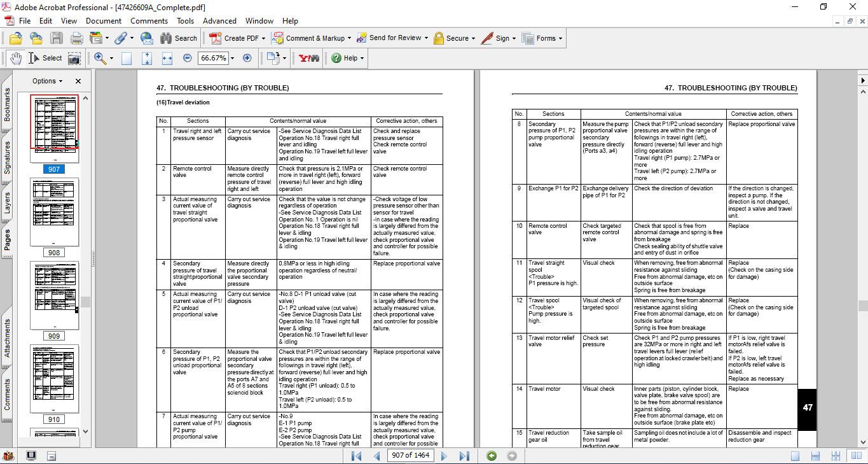
Task: Expand the Options dropdown in Pages panel
Action: pos(48,81)
